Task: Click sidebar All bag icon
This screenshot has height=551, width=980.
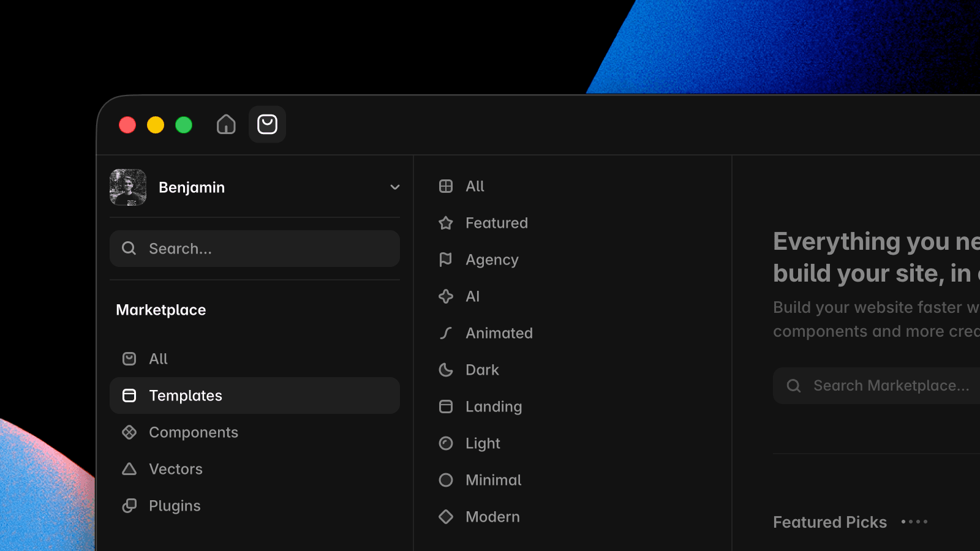Action: tap(129, 359)
